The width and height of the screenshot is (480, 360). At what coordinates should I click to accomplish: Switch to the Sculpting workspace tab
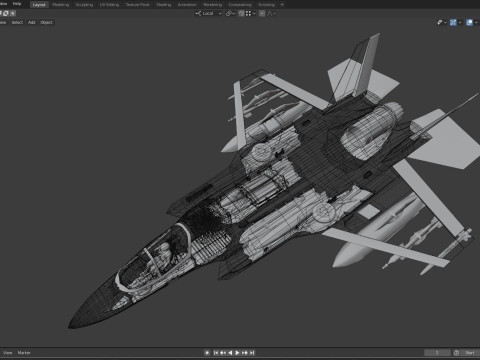click(84, 5)
